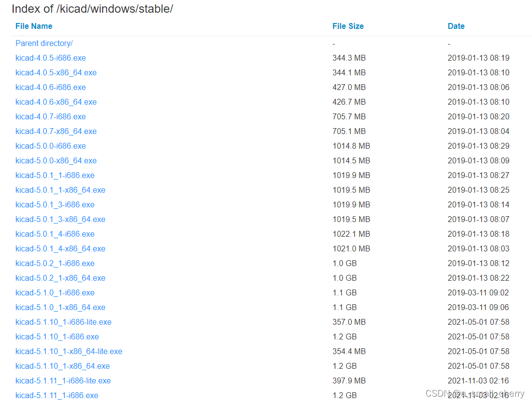Viewport: 532px width, 403px height.
Task: Select the date 2019-01-13 08:09
Action: (x=478, y=161)
